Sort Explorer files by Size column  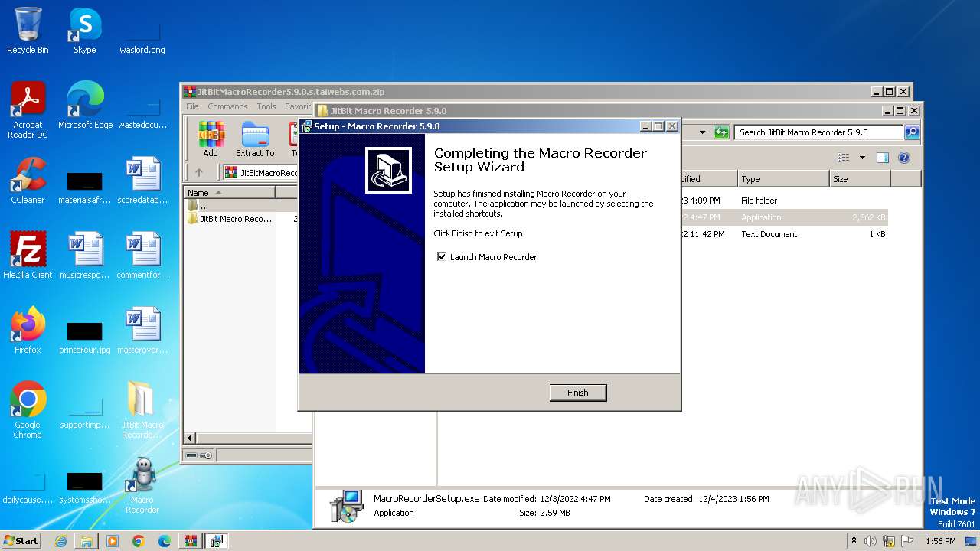tap(860, 179)
